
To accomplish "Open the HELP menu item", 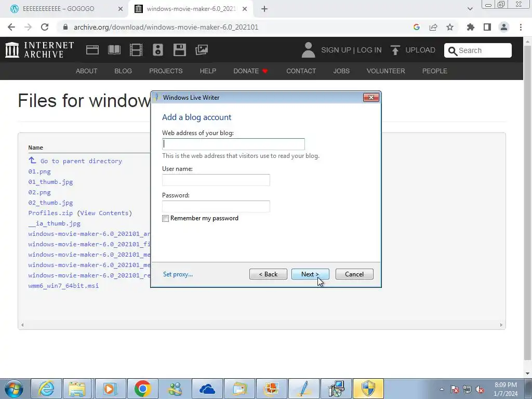I will pyautogui.click(x=208, y=71).
